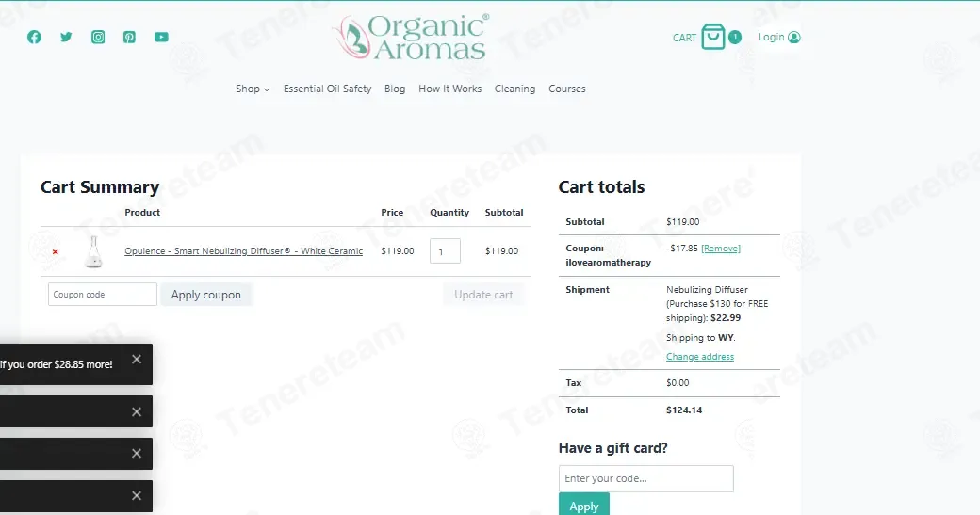Open the Pinterest social icon
Image resolution: width=980 pixels, height=515 pixels.
(129, 37)
